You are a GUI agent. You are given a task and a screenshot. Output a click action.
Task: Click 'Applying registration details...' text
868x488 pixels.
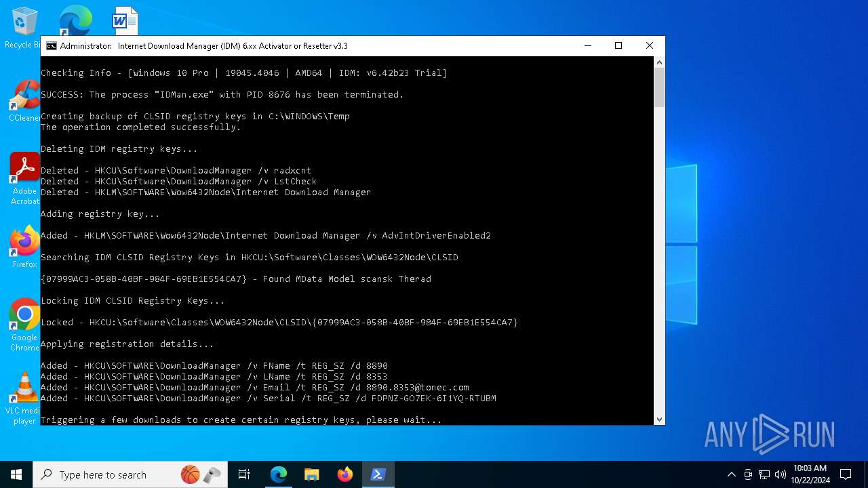(127, 344)
